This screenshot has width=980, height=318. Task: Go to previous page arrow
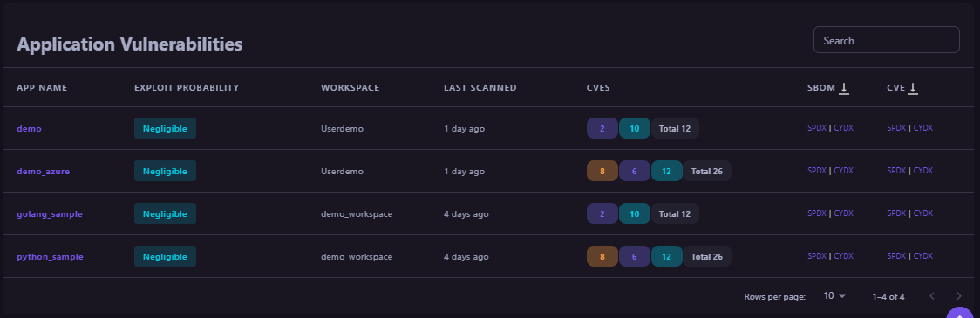[932, 296]
